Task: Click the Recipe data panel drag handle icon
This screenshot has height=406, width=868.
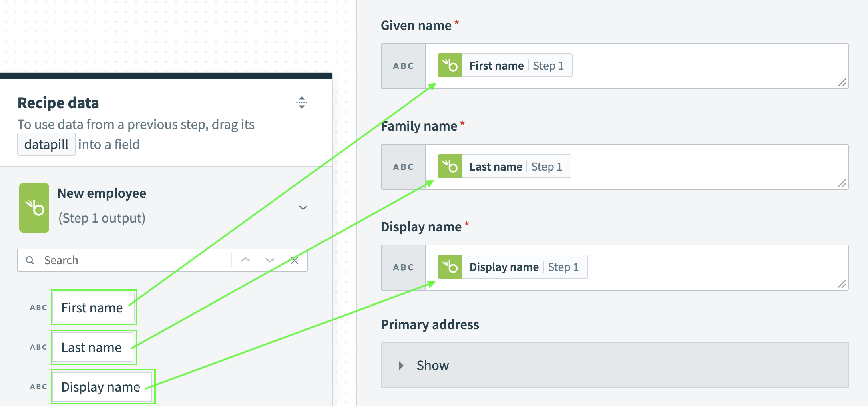Action: tap(302, 103)
